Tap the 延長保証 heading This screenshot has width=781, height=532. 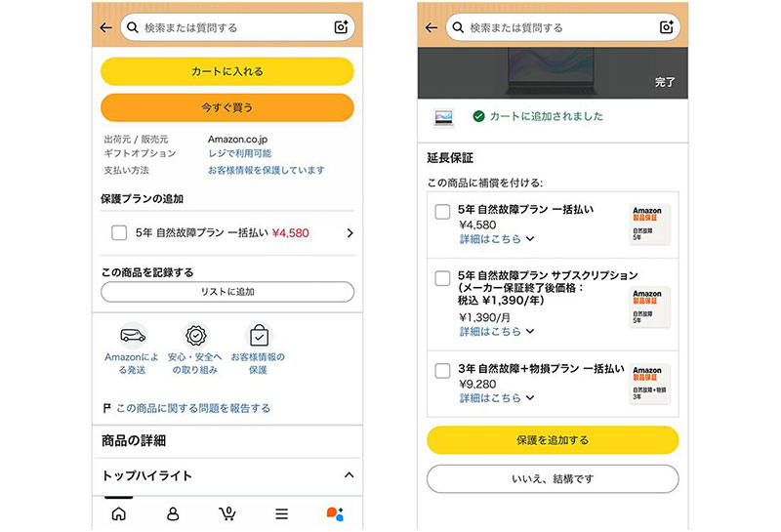(450, 158)
